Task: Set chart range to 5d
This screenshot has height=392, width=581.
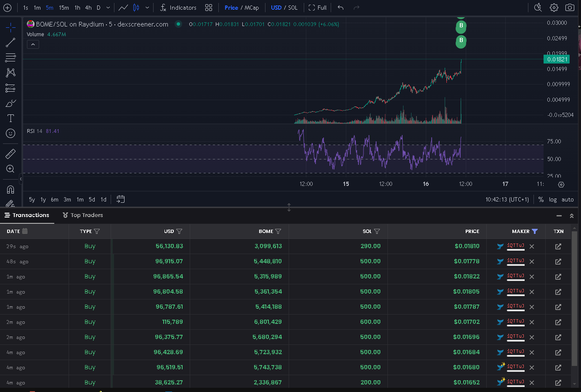Action: tap(92, 199)
